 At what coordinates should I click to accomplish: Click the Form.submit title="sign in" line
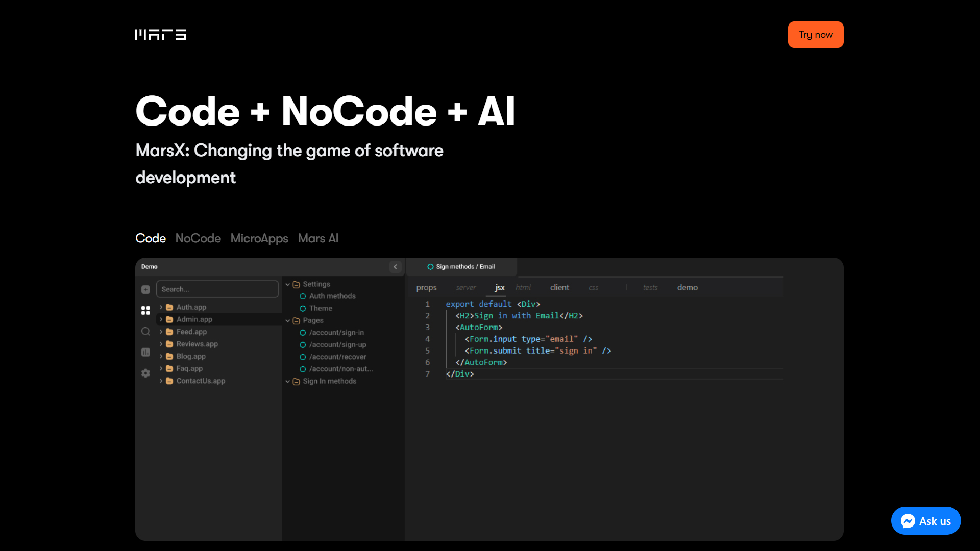(x=538, y=351)
